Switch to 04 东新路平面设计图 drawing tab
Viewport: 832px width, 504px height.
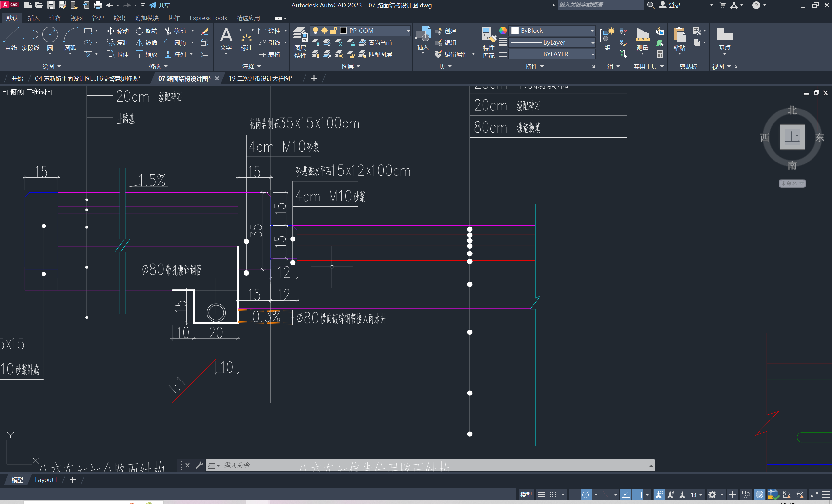[88, 79]
